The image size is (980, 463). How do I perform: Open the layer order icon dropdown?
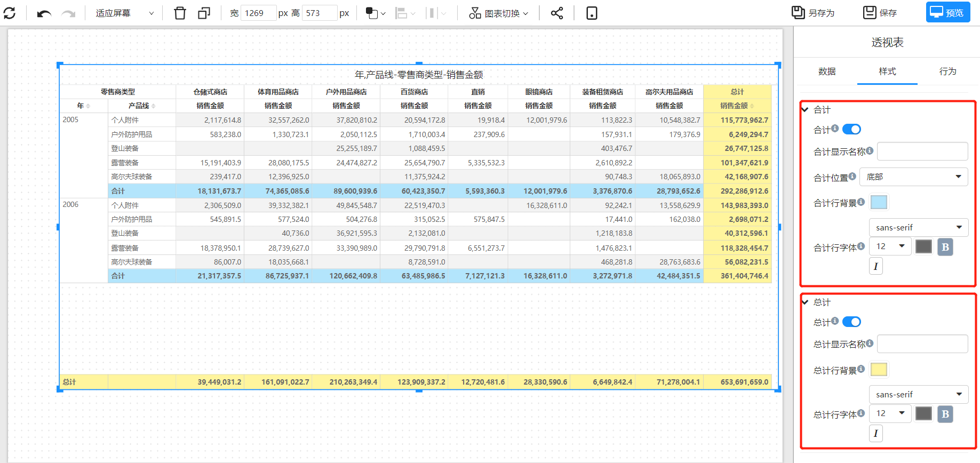[x=376, y=13]
